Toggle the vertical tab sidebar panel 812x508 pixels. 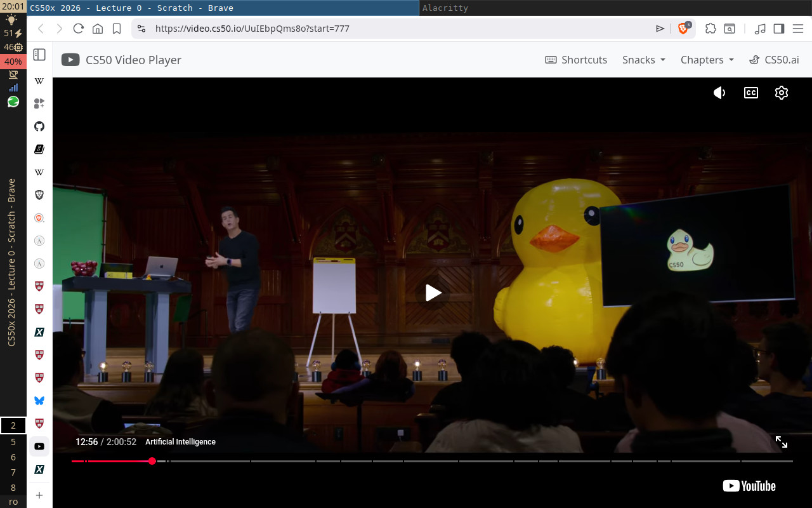coord(39,55)
